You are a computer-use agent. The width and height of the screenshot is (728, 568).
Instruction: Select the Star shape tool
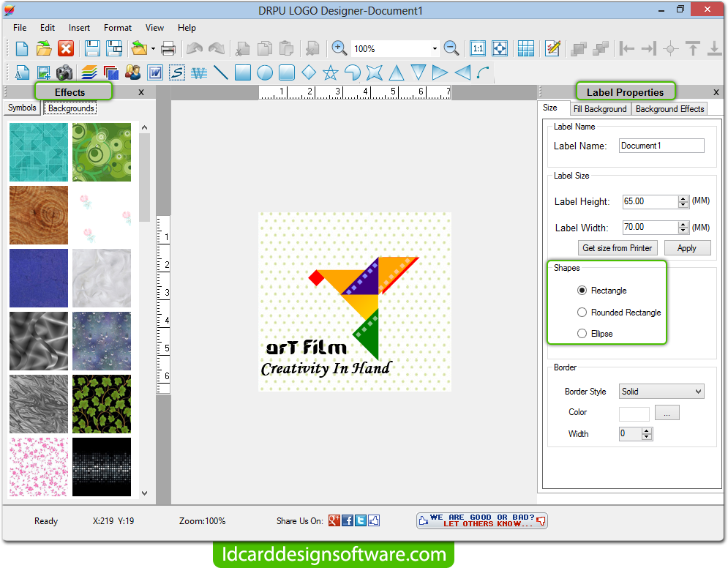coord(331,72)
